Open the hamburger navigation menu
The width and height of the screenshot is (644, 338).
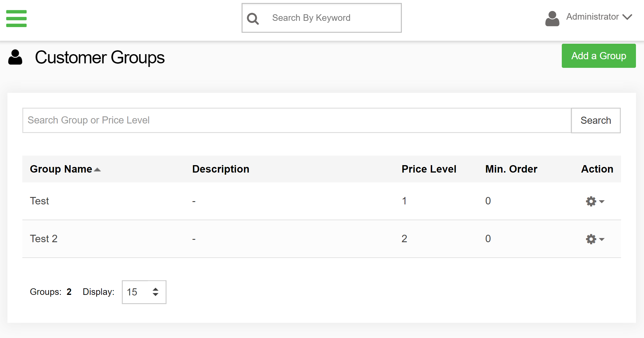[x=16, y=18]
